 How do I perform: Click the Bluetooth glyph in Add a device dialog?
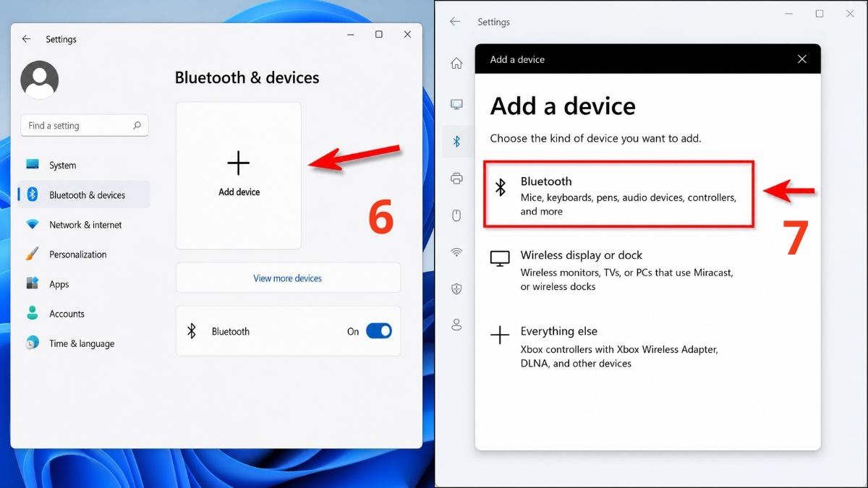pos(500,187)
